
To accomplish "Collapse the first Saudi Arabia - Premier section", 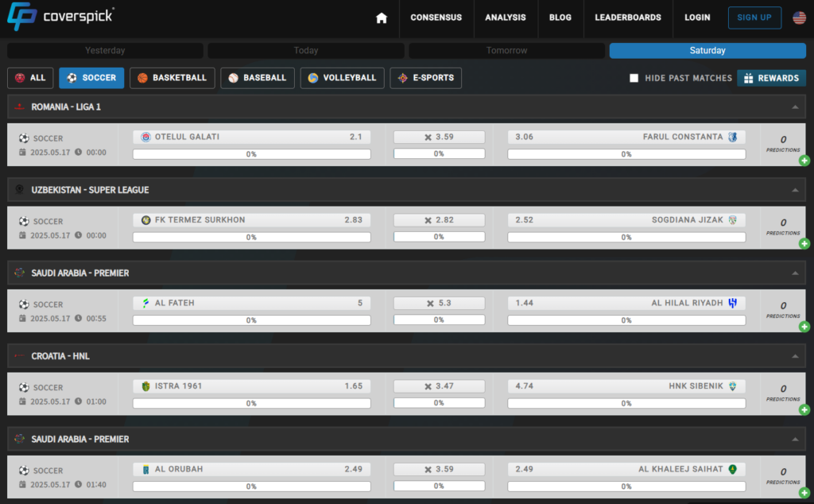I will pos(795,273).
